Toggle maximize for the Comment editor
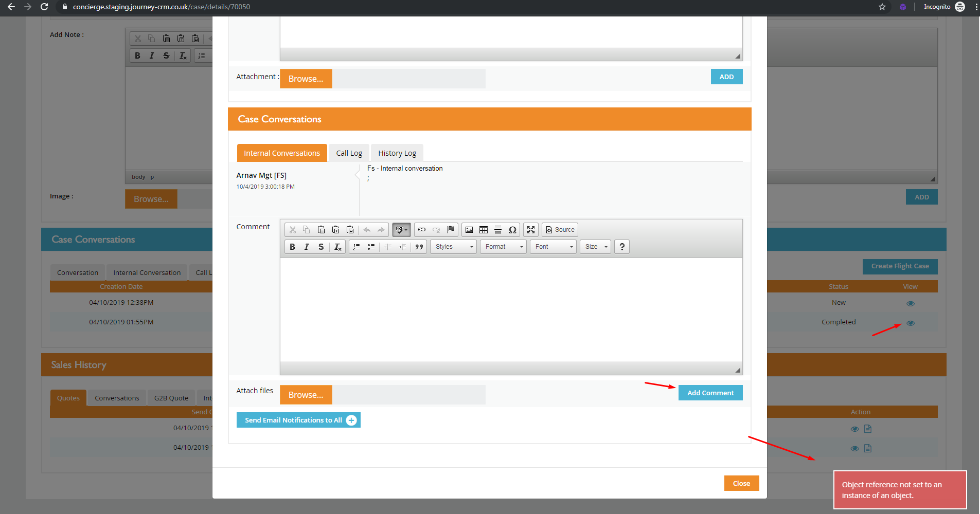Viewport: 980px width, 514px height. [x=531, y=230]
